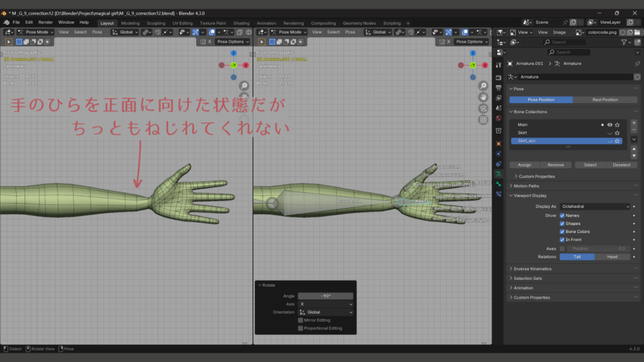Open the Axis X dropdown in Rotate panel
This screenshot has width=644, height=362.
[x=325, y=304]
